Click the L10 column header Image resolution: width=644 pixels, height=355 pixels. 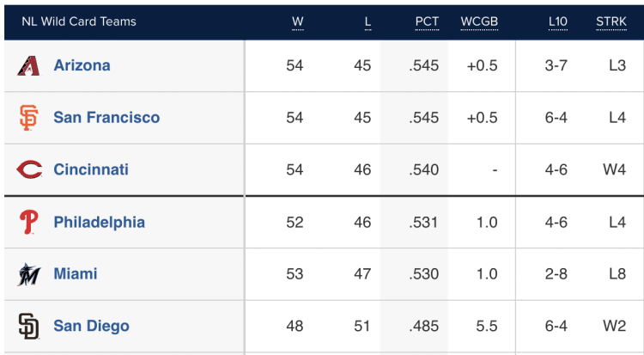(558, 21)
